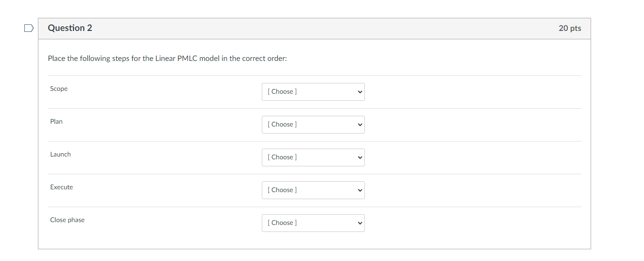Flag Question 2 using the bookmark icon
Screen dimensions: 644x261
29,28
